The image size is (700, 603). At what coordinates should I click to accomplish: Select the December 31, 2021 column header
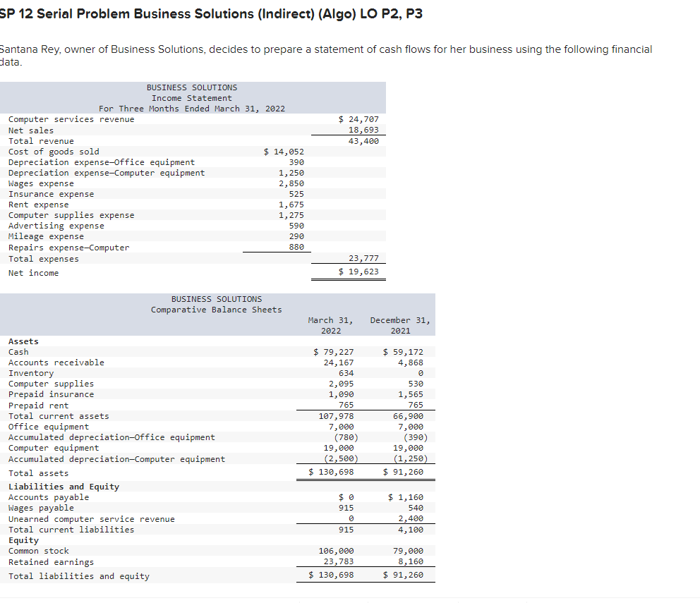[400, 325]
